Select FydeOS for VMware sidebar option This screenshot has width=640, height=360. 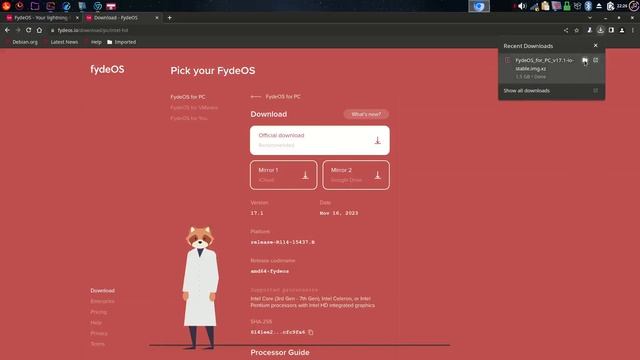click(x=194, y=108)
